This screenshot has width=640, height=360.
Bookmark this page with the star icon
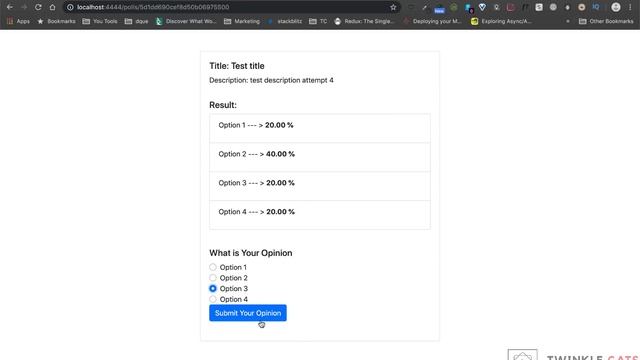coord(393,7)
